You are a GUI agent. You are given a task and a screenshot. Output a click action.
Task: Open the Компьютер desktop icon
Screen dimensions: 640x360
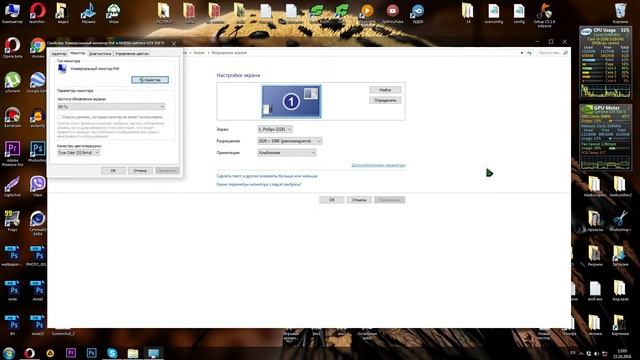[x=12, y=13]
